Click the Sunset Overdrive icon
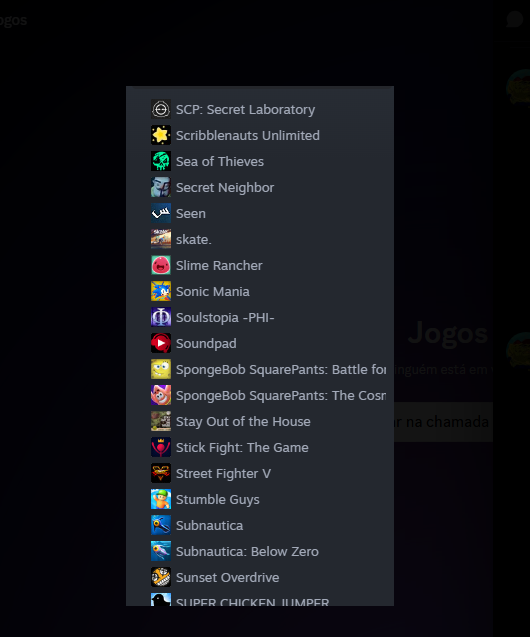530x637 pixels. click(161, 577)
